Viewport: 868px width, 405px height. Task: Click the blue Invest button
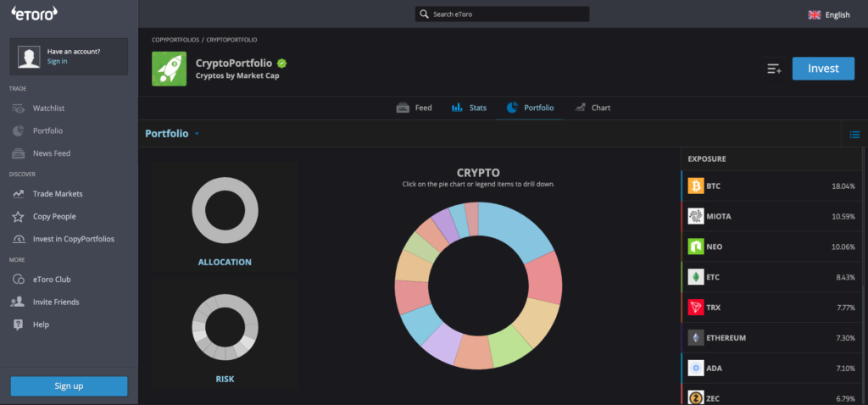[x=823, y=69]
